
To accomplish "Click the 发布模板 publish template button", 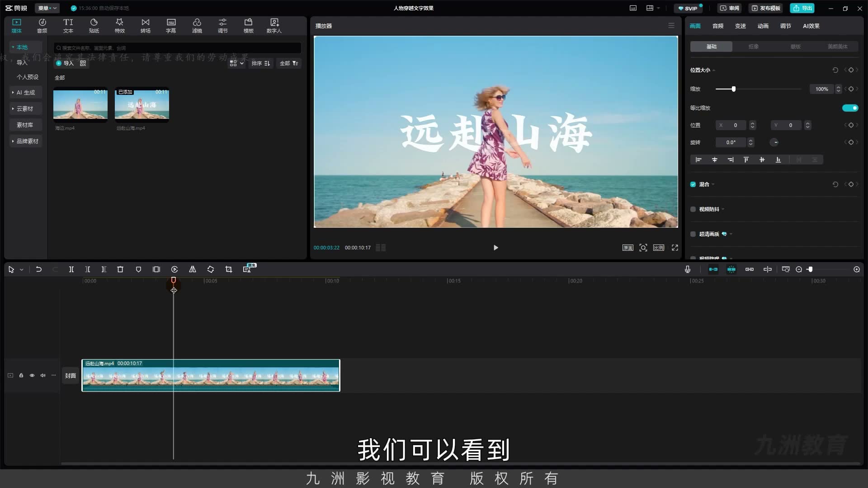I will [766, 8].
